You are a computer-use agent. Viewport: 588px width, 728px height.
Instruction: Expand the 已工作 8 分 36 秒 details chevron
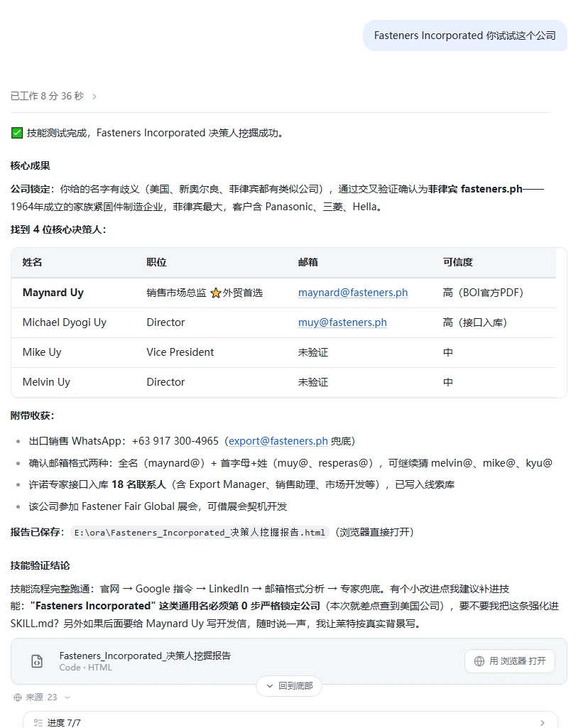tap(94, 97)
